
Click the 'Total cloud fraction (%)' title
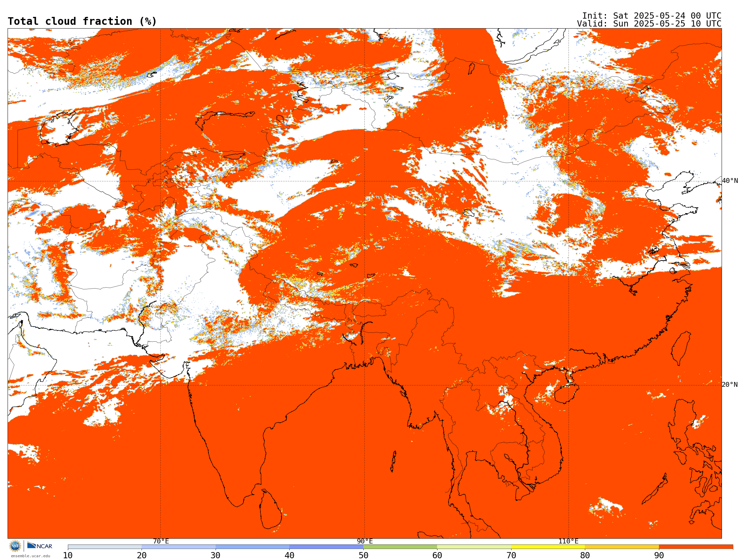[x=82, y=21]
